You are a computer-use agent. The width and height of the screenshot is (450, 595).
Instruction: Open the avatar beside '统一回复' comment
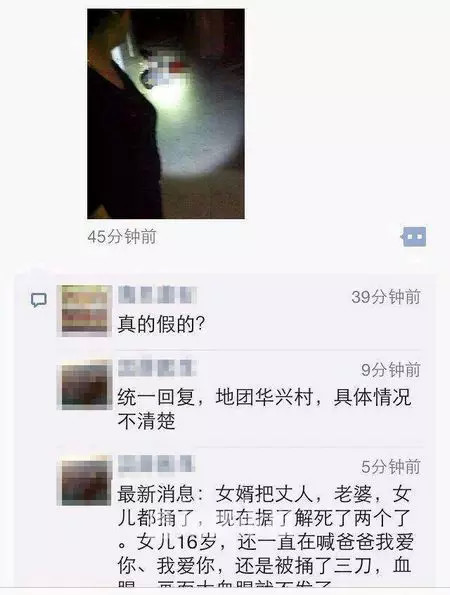pyautogui.click(x=85, y=385)
